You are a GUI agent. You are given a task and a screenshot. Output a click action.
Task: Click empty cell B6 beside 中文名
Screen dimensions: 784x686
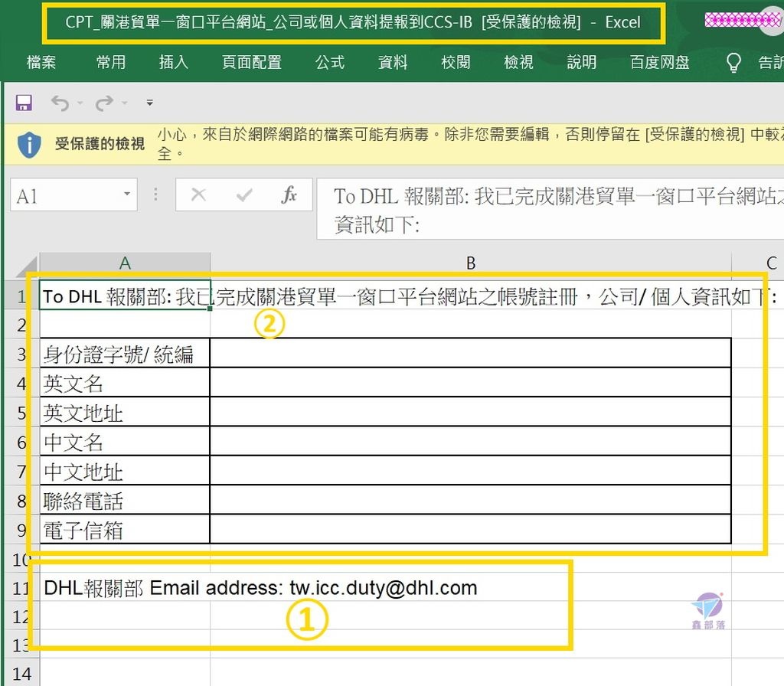coord(471,442)
